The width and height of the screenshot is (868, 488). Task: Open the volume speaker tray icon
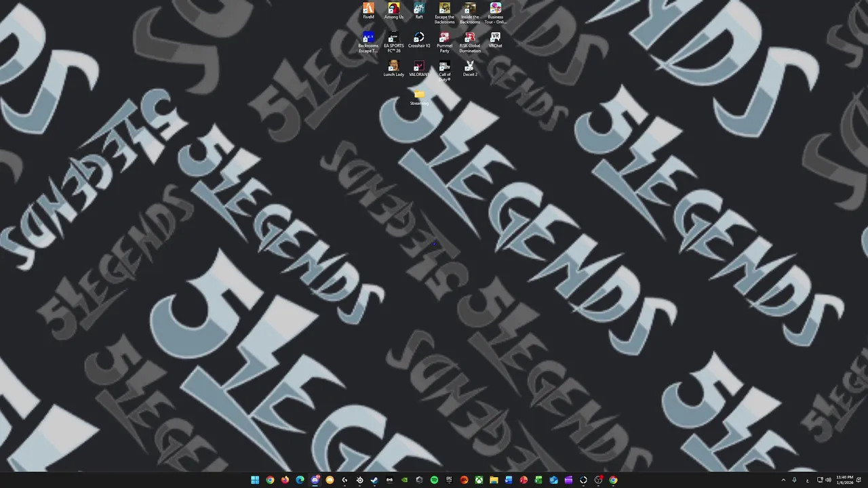(x=828, y=480)
